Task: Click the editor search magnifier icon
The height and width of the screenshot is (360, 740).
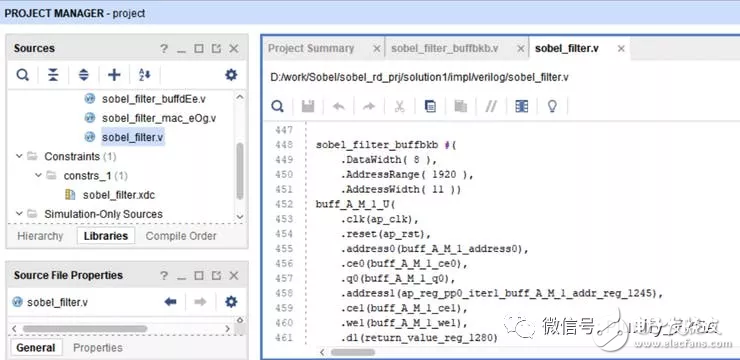Action: coord(278,106)
